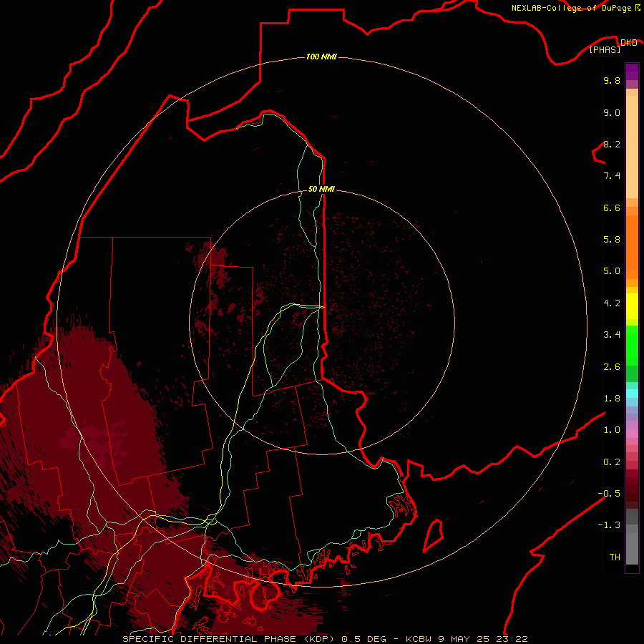Click the 2.6 scale value
The width and height of the screenshot is (644, 644).
[x=612, y=367]
